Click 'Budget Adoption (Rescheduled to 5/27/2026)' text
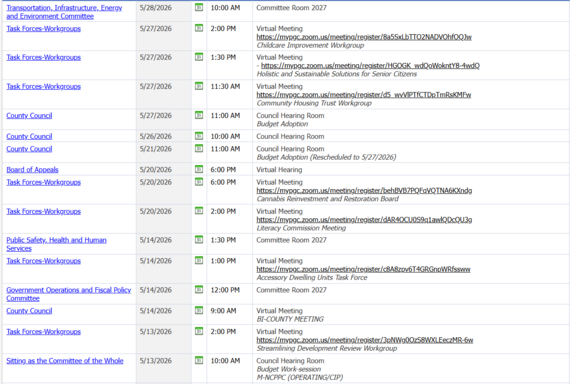The height and width of the screenshot is (384, 570). coord(326,157)
